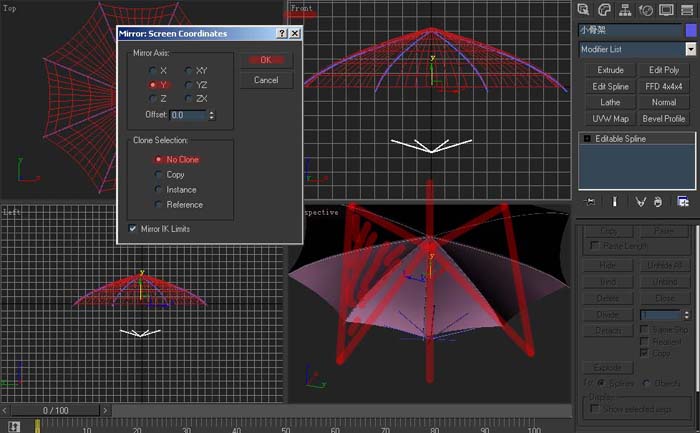The height and width of the screenshot is (433, 700).
Task: Click the time slider left arrow
Action: point(4,410)
